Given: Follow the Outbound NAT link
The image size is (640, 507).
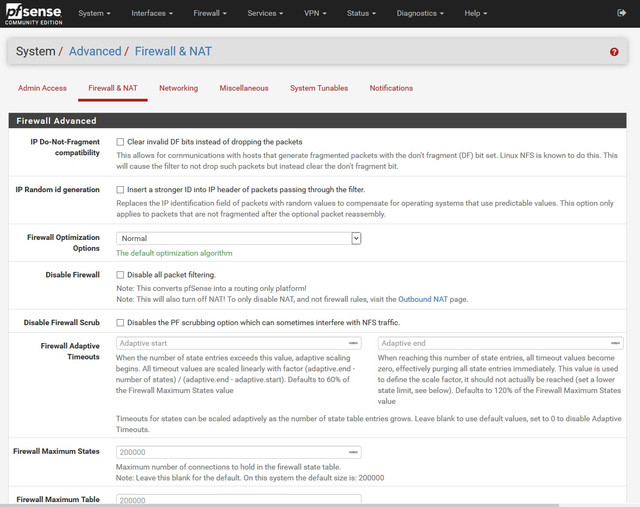Looking at the screenshot, I should (423, 299).
